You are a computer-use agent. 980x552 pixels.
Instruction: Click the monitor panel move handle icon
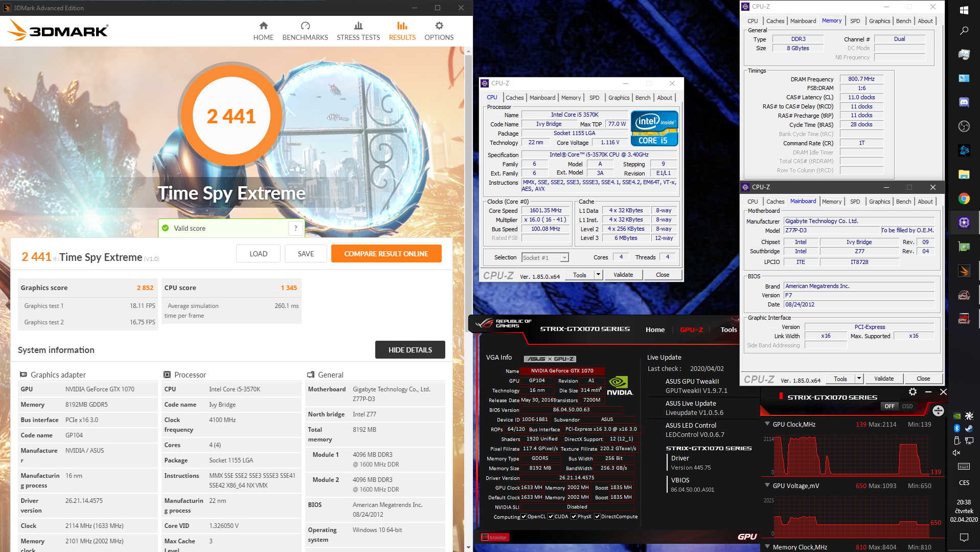click(938, 410)
